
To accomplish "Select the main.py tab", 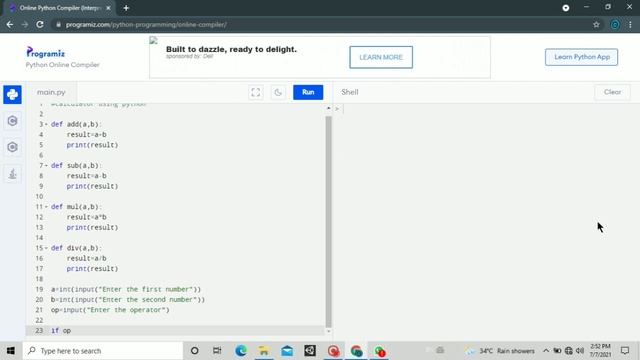I will click(51, 92).
